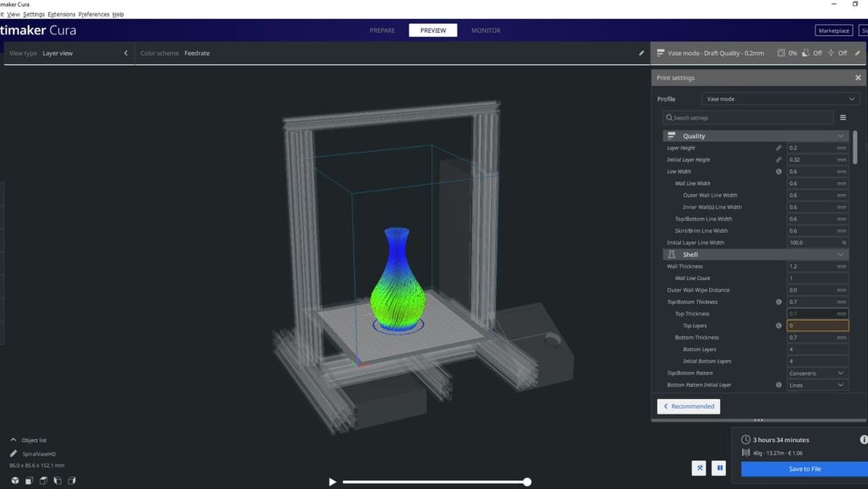Click the Layer Height value field

[818, 148]
